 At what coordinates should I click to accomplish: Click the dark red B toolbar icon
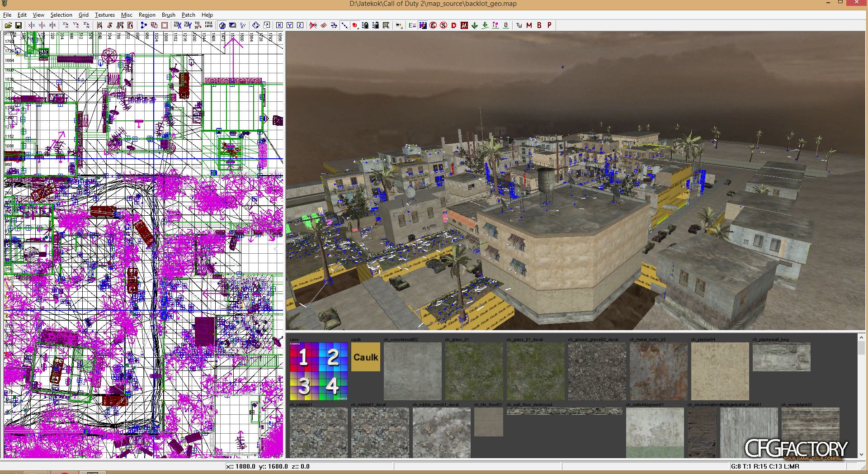point(539,25)
